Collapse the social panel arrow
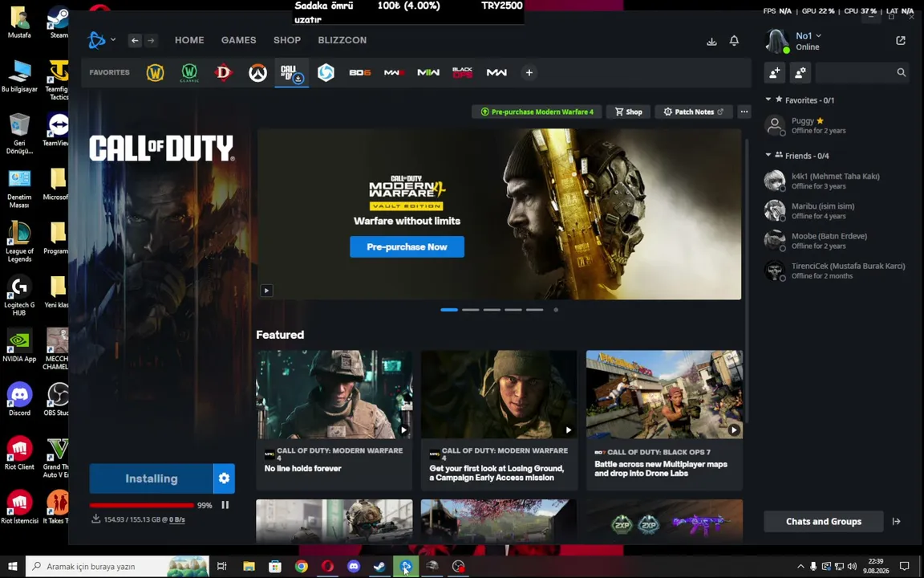Viewport: 924px width, 578px height. pyautogui.click(x=896, y=521)
